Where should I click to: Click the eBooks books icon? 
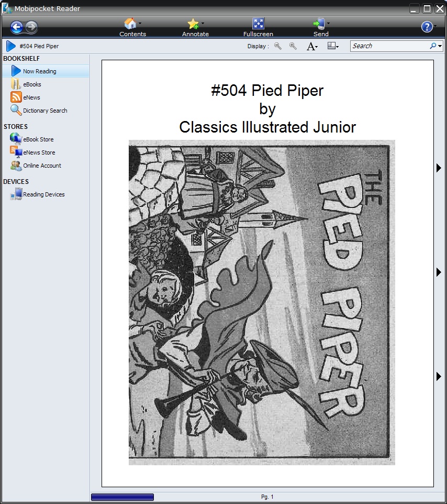click(x=16, y=84)
